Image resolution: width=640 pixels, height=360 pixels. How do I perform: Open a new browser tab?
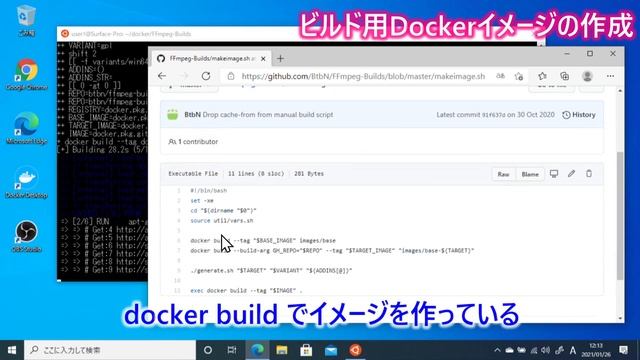click(x=280, y=59)
